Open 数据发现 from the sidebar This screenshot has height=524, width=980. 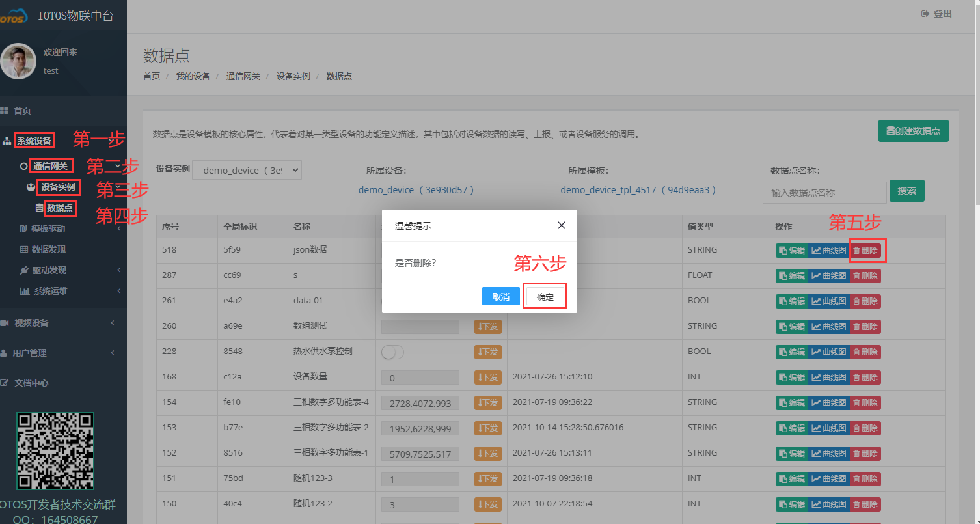pyautogui.click(x=40, y=249)
